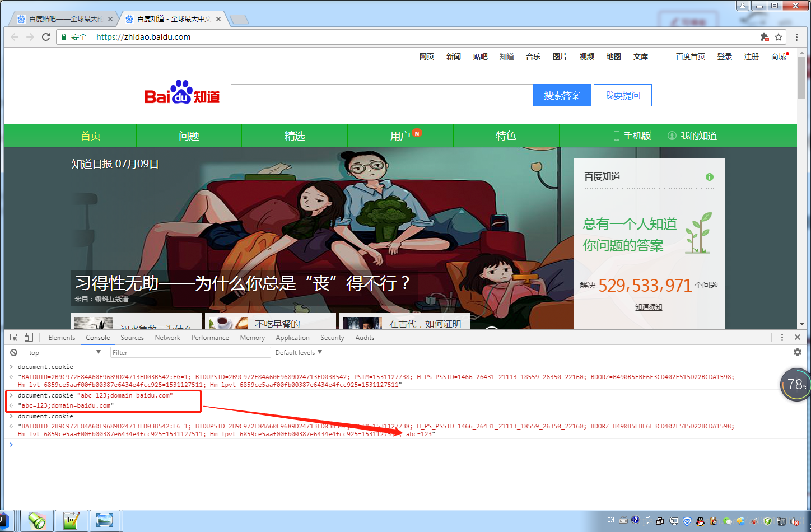Screen dimensions: 811x532
Task: Click the QQ penguin tray icon
Action: 700,521
